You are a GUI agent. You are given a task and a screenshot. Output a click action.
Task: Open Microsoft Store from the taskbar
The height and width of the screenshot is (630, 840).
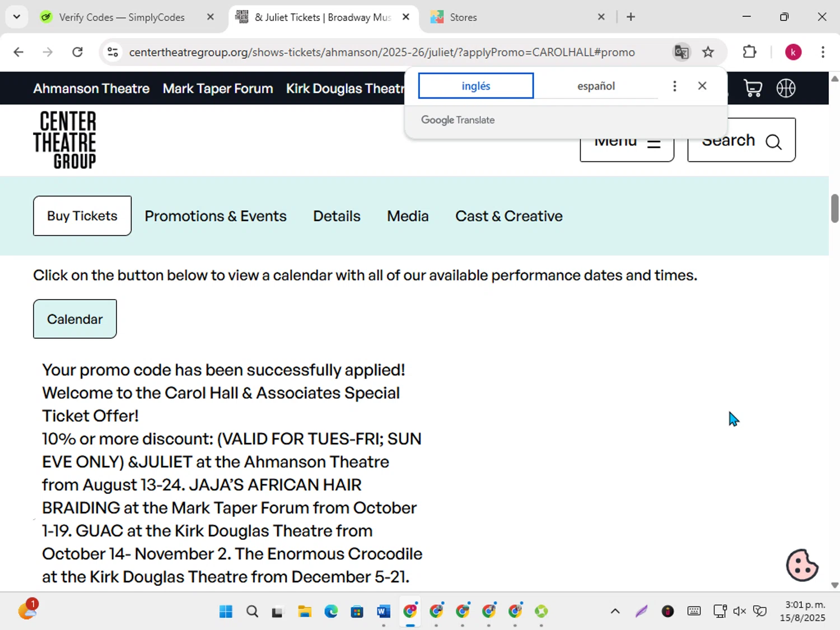tap(357, 612)
